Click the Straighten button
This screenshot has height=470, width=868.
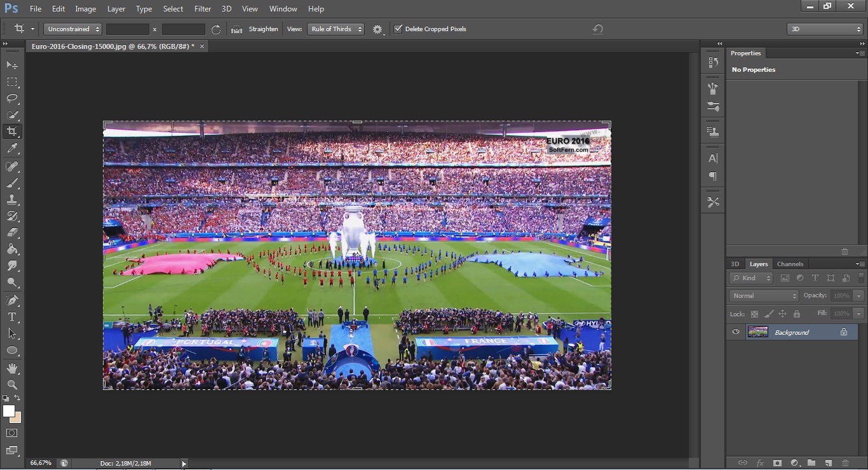(x=255, y=29)
